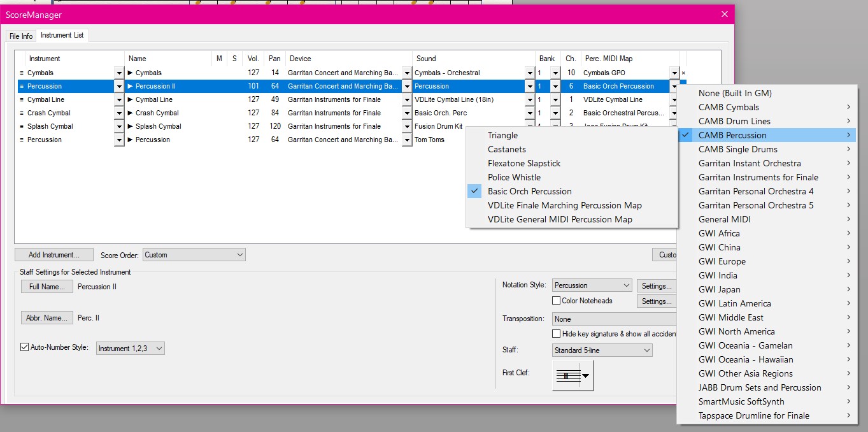
Task: Click the drag handle for Splash Cymbal row
Action: pos(22,127)
